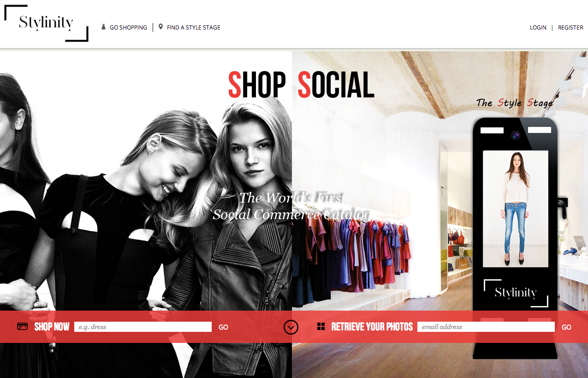Viewport: 588px width, 378px height.
Task: Click the kiosk camera lens icon
Action: click(516, 135)
